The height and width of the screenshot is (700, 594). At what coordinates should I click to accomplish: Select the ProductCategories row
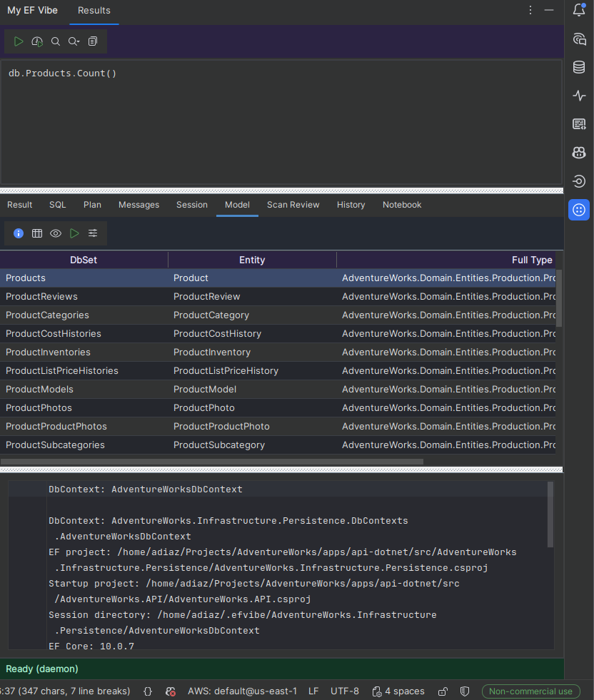[x=278, y=315]
